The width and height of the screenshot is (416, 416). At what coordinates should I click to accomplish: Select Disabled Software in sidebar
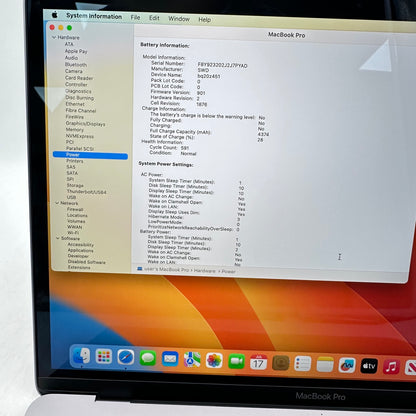87,262
